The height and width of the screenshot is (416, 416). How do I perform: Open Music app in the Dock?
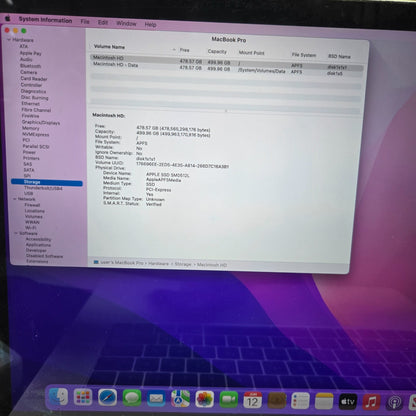(371, 402)
